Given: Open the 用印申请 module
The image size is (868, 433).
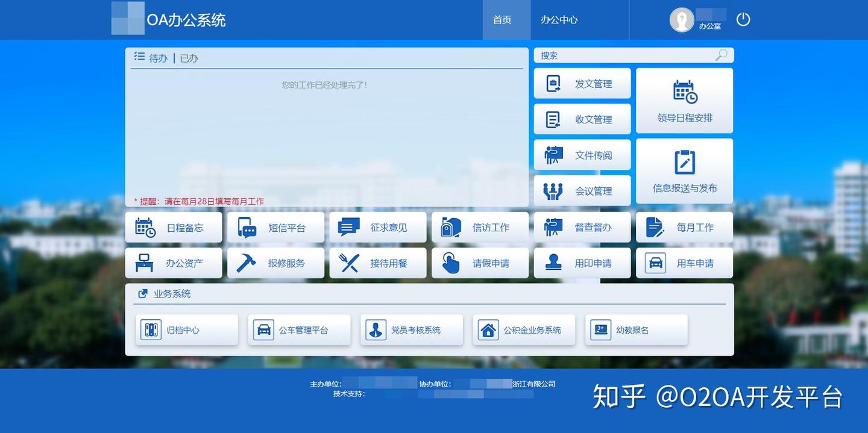Looking at the screenshot, I should point(582,263).
